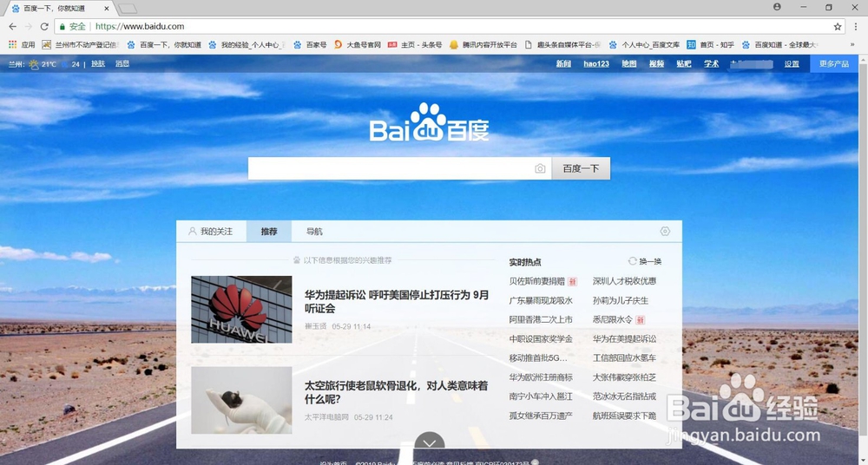Click the 换肤 skin link
Image resolution: width=868 pixels, height=465 pixels.
[98, 63]
